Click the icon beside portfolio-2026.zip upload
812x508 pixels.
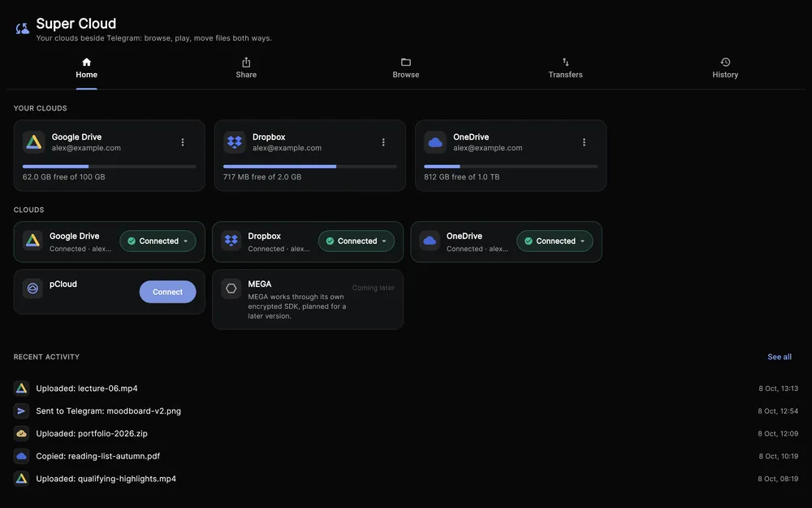tap(21, 433)
